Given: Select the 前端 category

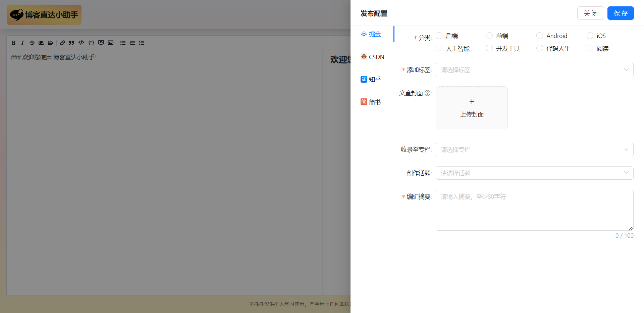Looking at the screenshot, I should (489, 36).
